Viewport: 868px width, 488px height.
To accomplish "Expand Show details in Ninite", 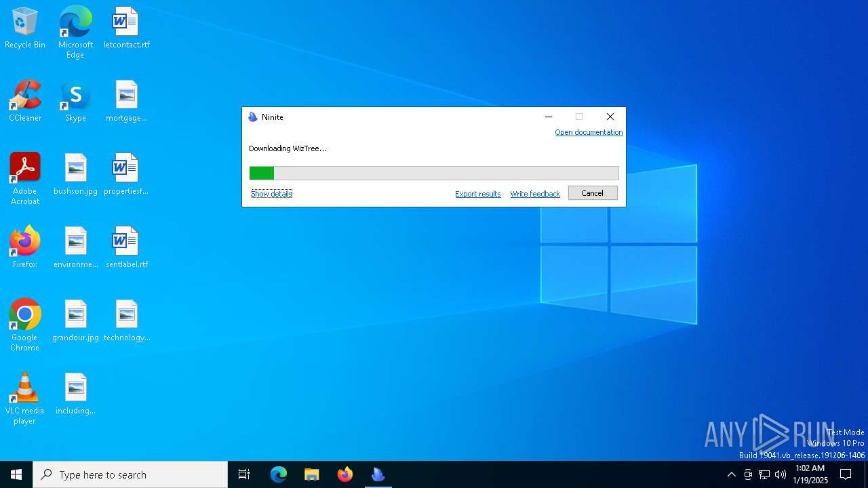I will click(272, 194).
